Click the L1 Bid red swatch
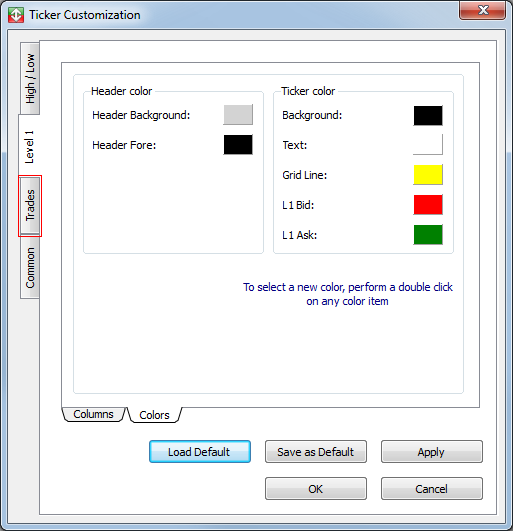The image size is (513, 531). (428, 205)
